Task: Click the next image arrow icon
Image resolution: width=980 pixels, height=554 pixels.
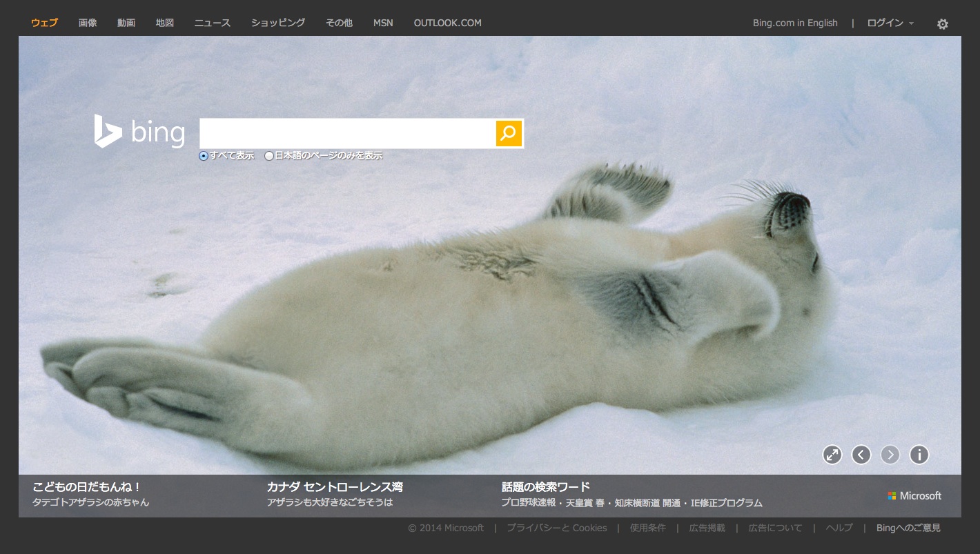Action: point(890,455)
